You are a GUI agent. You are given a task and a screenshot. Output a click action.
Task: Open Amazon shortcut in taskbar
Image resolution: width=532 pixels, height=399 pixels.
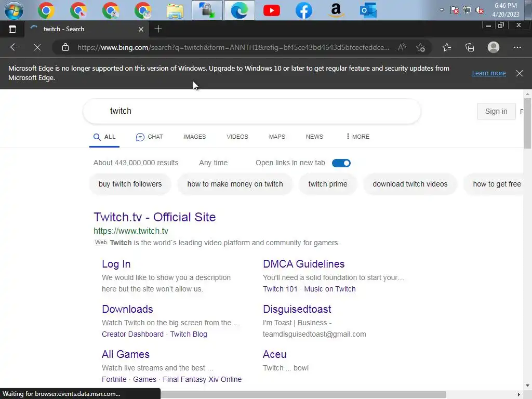pyautogui.click(x=336, y=10)
